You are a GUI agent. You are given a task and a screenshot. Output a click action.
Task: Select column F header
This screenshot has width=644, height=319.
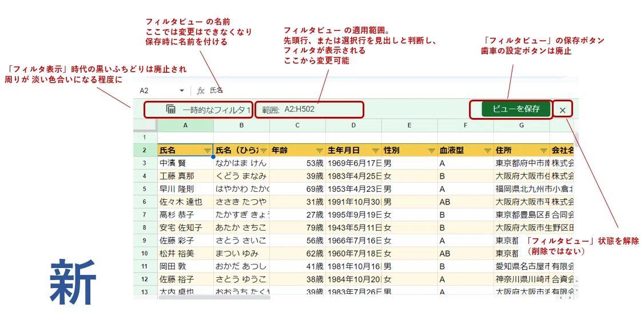tap(466, 125)
